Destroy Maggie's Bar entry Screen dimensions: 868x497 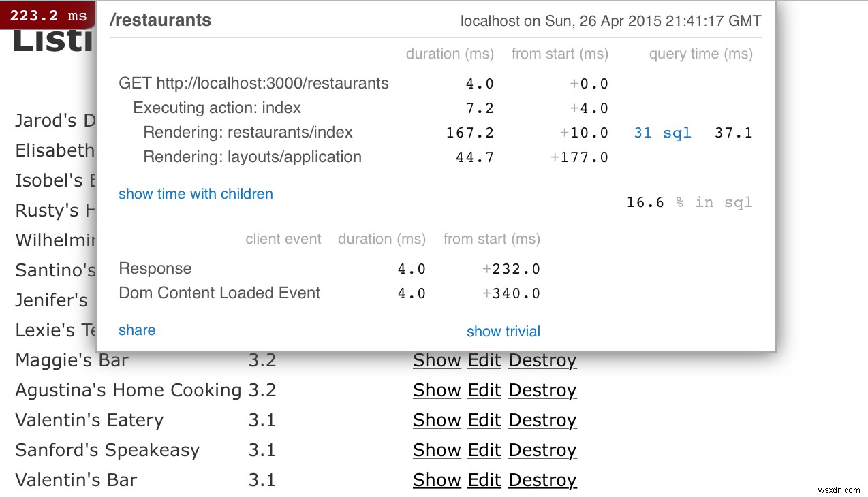tap(542, 360)
